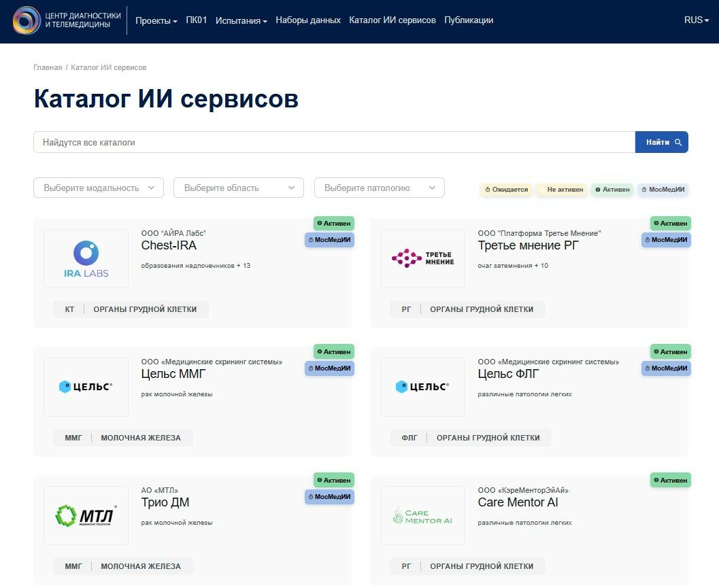Click the МосМедИИ badge on Chest-IRA card
The image size is (719, 588).
click(330, 239)
